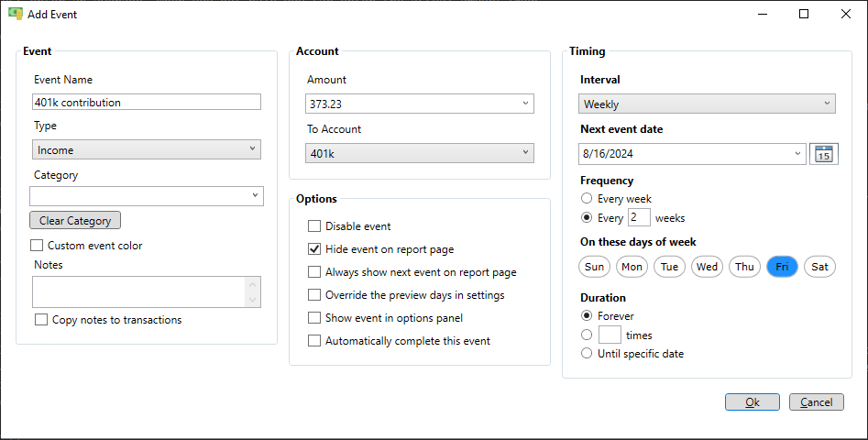This screenshot has width=868, height=440.
Task: Expand the Interval dropdown showing Weekly
Action: (707, 104)
